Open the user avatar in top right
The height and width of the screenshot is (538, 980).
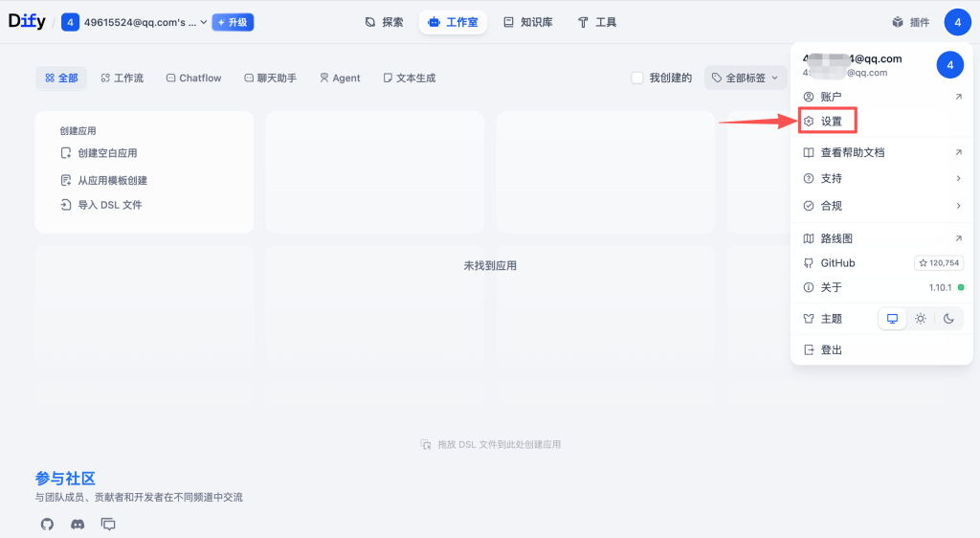957,21
